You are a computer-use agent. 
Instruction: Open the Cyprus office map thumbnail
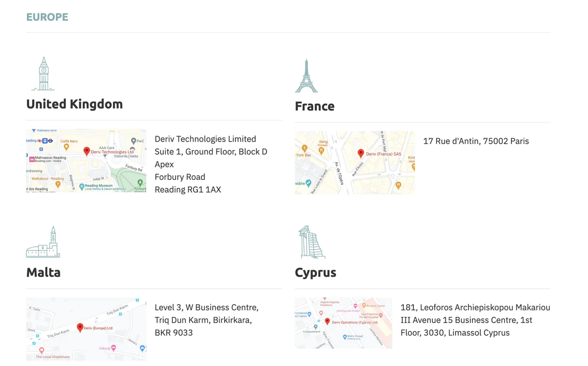pos(343,323)
